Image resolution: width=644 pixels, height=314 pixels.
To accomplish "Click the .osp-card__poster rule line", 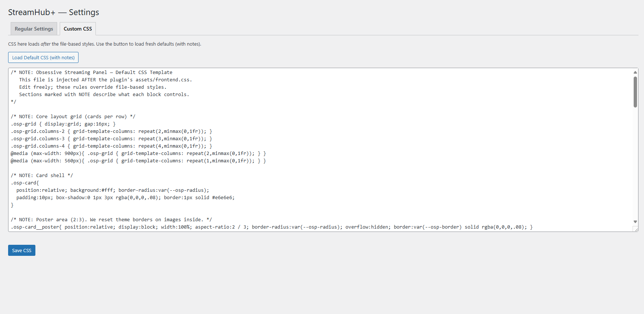I will coord(271,227).
